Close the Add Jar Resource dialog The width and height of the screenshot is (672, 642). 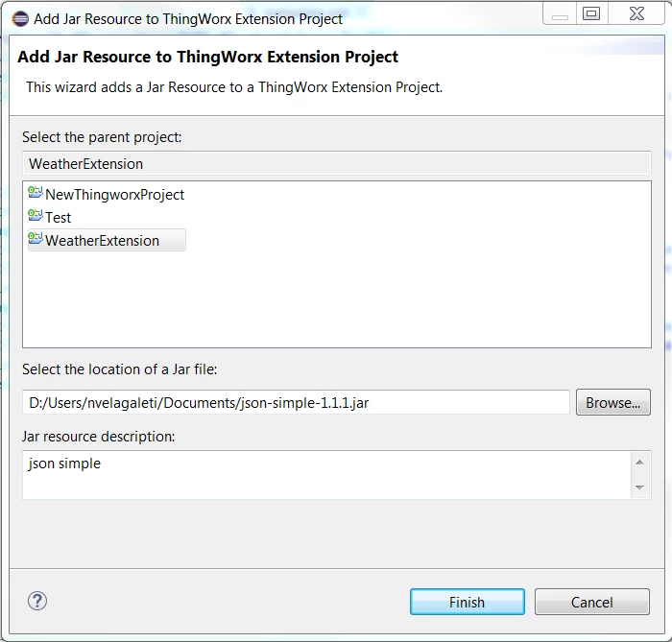(x=636, y=13)
